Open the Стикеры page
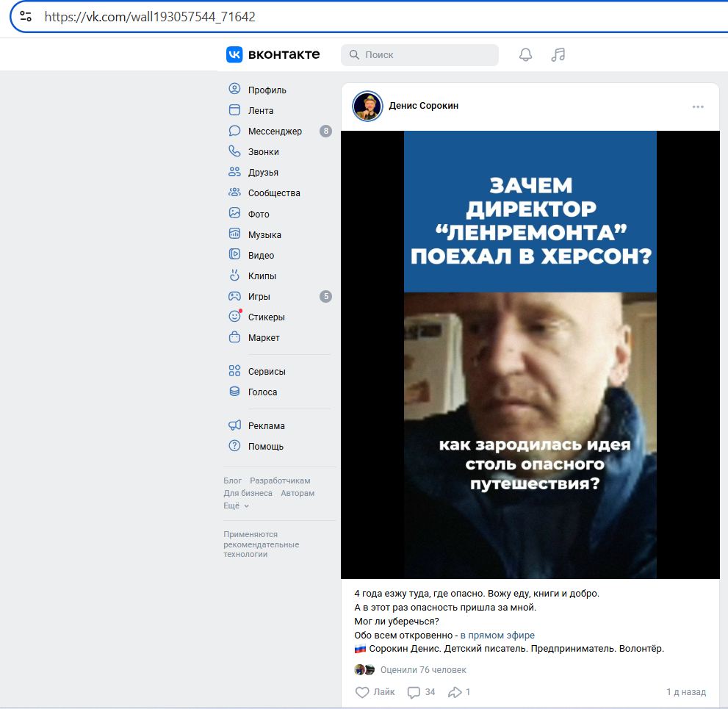This screenshot has height=709, width=728. point(265,317)
